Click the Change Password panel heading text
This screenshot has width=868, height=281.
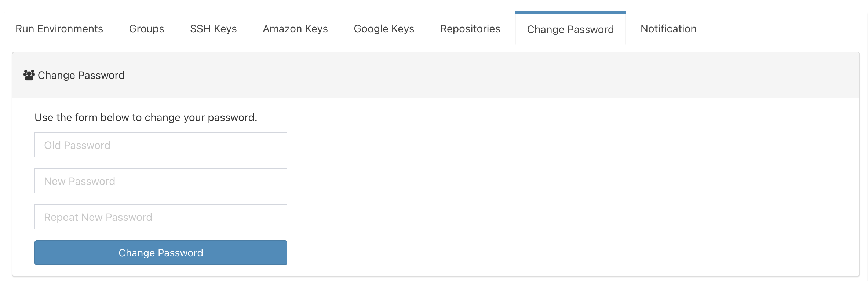[x=81, y=75]
